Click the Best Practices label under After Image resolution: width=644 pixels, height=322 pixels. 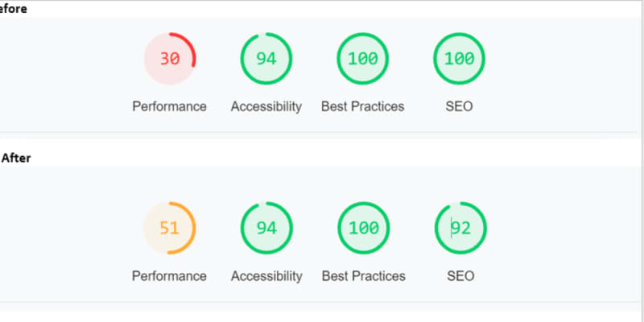(363, 276)
